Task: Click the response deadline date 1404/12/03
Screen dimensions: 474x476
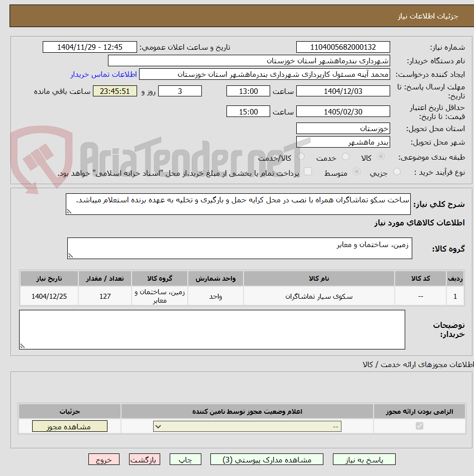Action: coord(343,91)
